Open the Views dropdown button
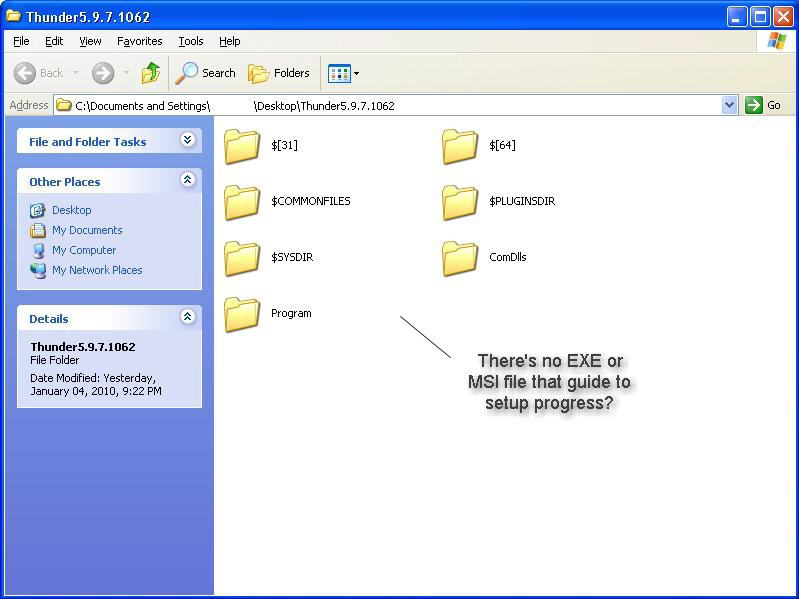The image size is (799, 599). click(x=343, y=73)
